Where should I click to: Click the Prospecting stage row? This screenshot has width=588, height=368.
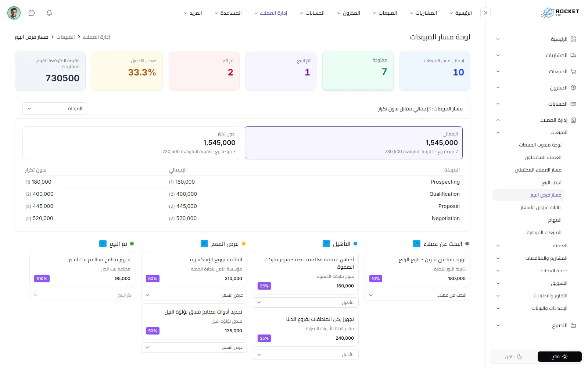coord(243,182)
